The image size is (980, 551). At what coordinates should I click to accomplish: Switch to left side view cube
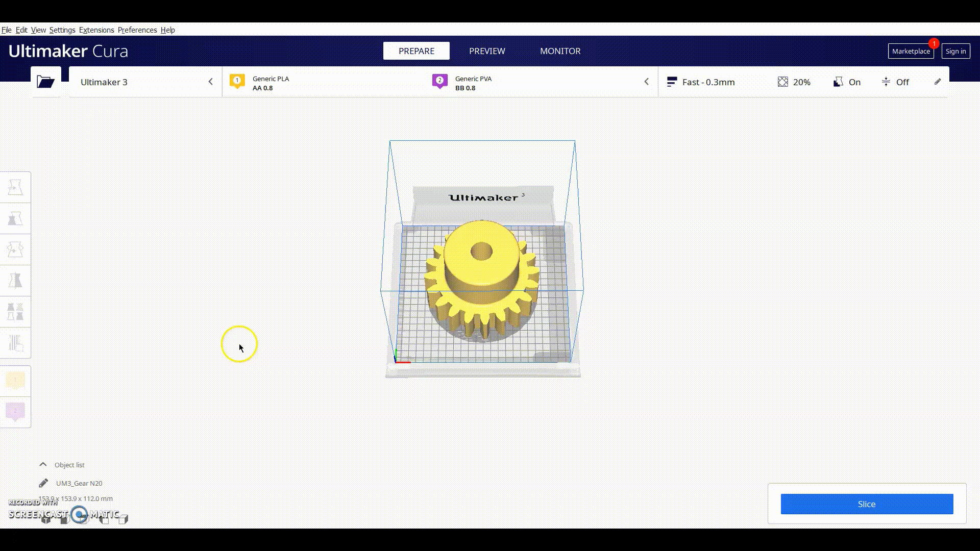(104, 519)
